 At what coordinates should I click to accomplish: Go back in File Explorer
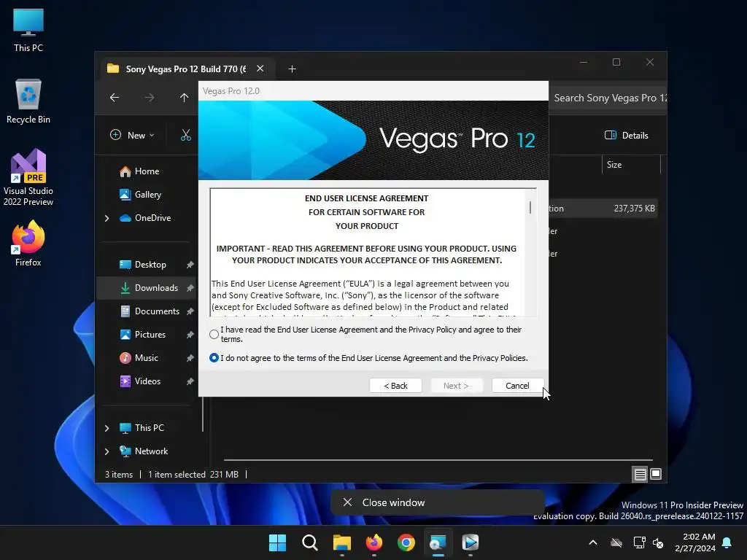coord(115,98)
